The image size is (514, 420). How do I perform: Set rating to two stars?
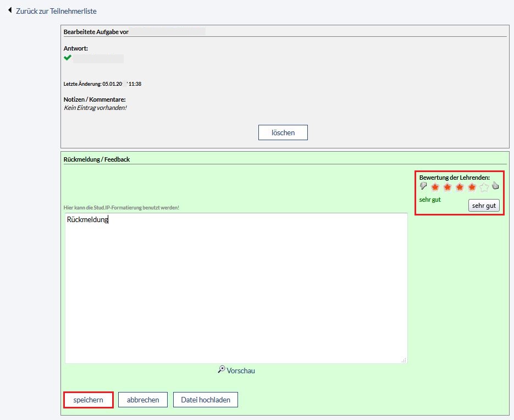[x=447, y=187]
